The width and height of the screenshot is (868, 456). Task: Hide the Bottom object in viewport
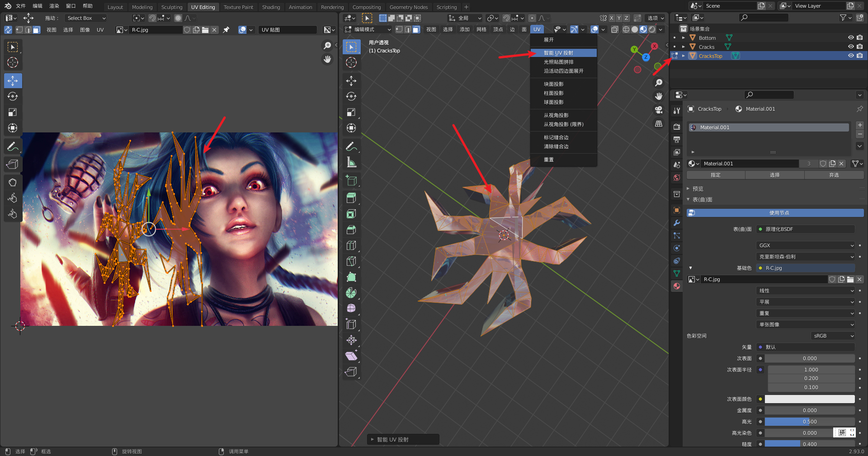851,38
